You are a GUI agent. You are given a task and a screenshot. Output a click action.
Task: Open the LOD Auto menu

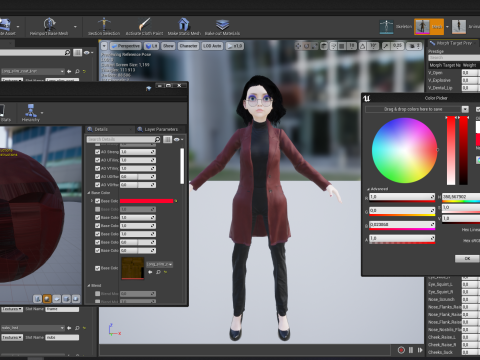(x=212, y=46)
